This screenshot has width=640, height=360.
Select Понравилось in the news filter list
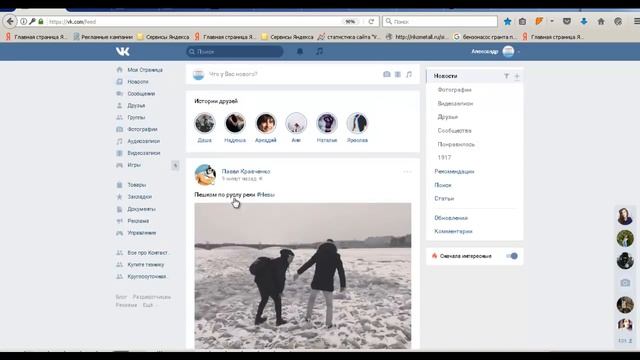[456, 144]
